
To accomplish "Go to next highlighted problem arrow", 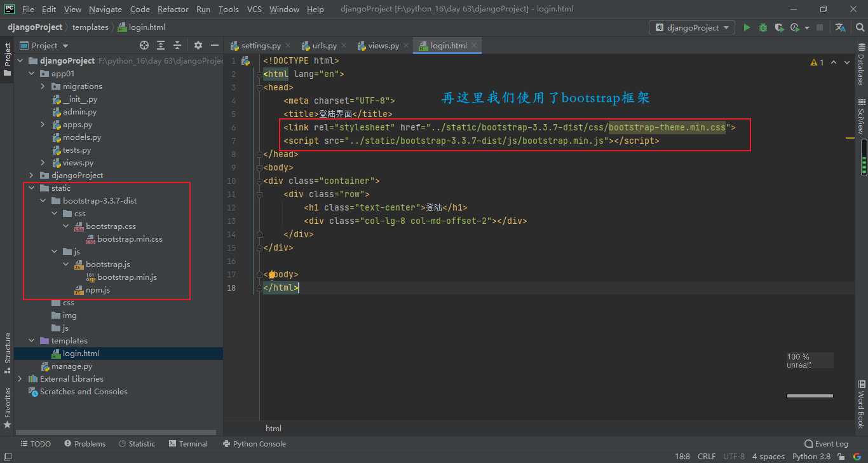I will coord(848,62).
